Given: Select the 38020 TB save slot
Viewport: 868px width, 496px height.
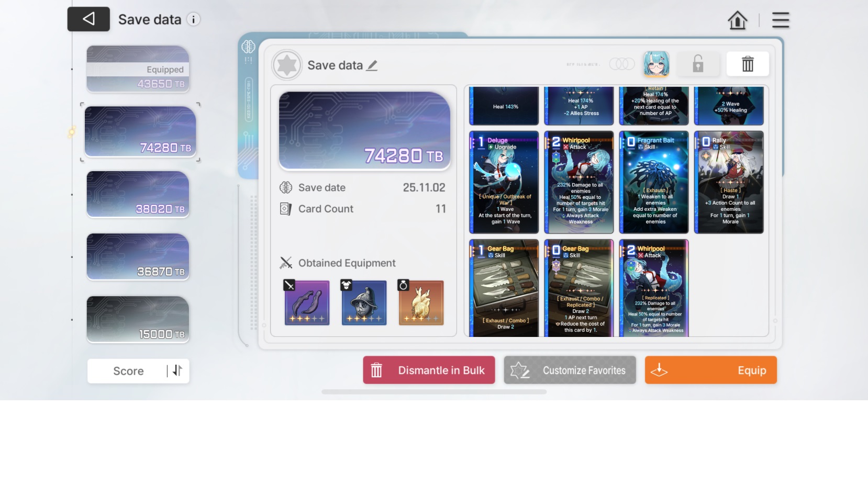Looking at the screenshot, I should tap(138, 194).
